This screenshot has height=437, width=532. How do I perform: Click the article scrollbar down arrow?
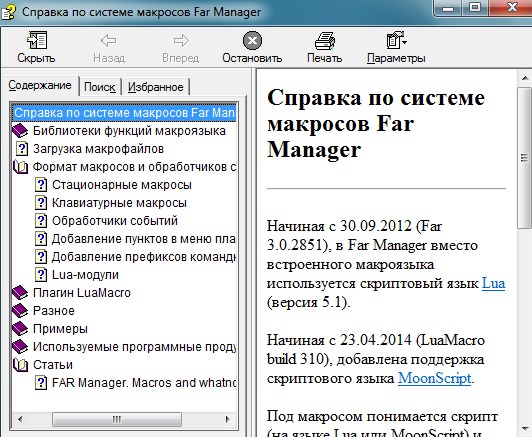coord(525,430)
